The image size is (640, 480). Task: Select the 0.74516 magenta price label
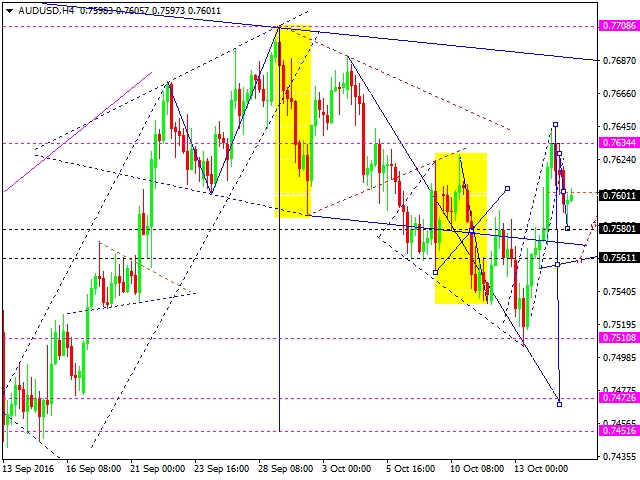point(619,431)
